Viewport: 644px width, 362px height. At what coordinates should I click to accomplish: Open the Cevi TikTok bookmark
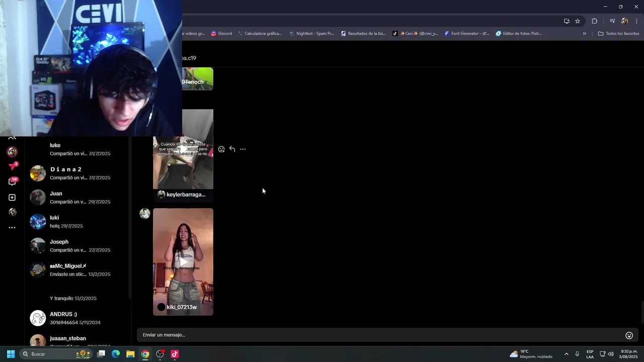tap(415, 34)
